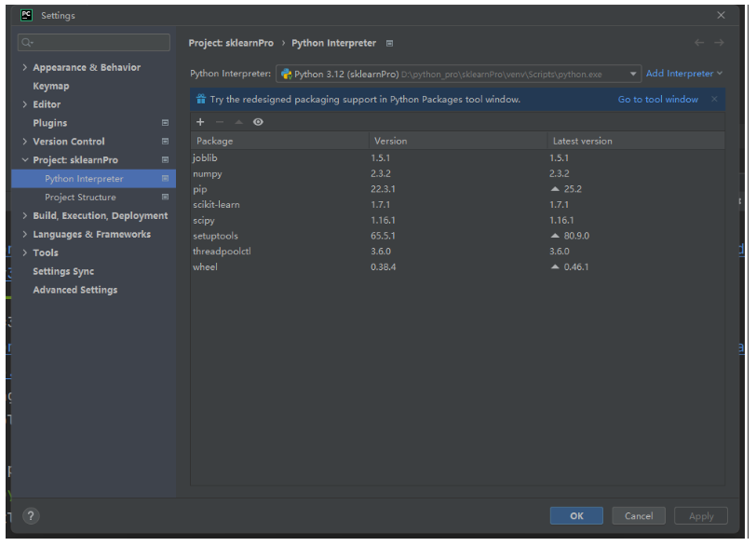Open Plugins settings

click(50, 123)
